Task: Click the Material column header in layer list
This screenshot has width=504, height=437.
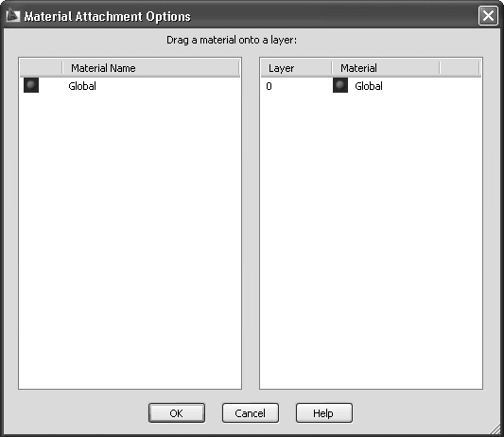Action: point(386,68)
